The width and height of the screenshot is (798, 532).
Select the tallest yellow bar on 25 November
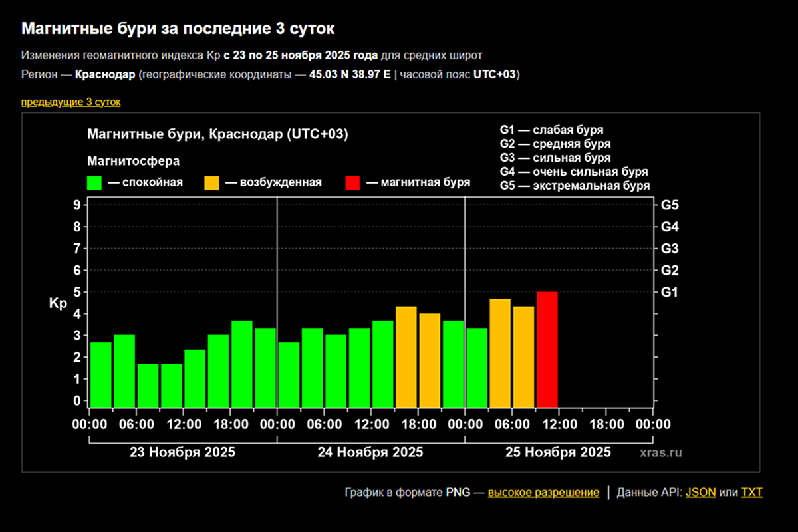500,352
